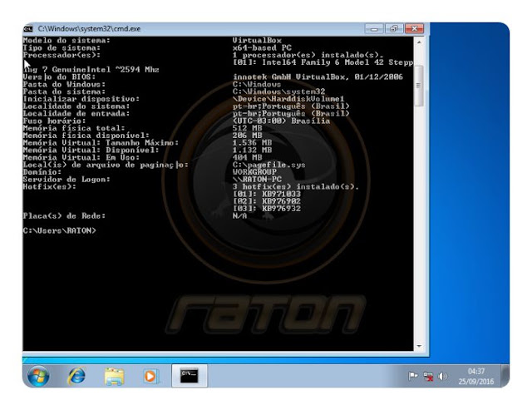Image resolution: width=532 pixels, height=410 pixels.
Task: Open the cmd.exe title bar system icon
Action: point(28,29)
